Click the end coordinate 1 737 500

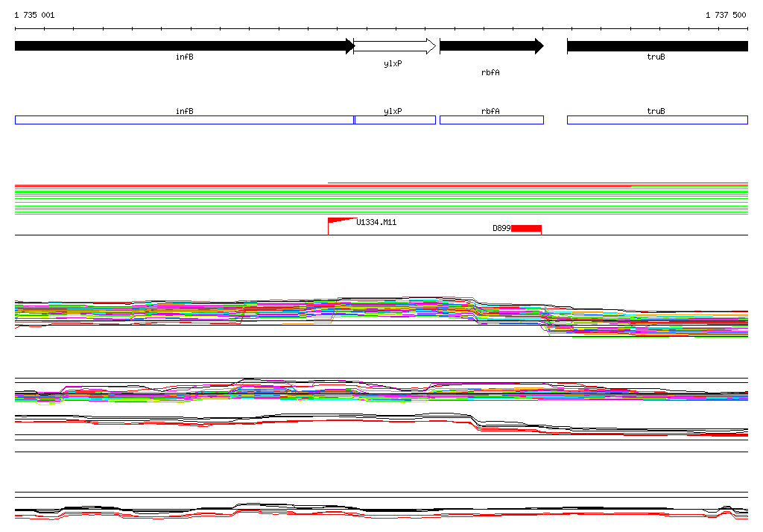coord(726,15)
